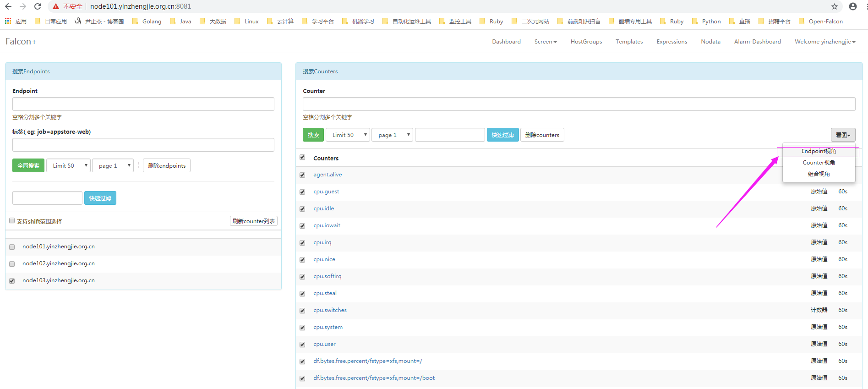Screen dimensions: 868x389
Task: Click the 刷新counter列表 button
Action: [254, 221]
